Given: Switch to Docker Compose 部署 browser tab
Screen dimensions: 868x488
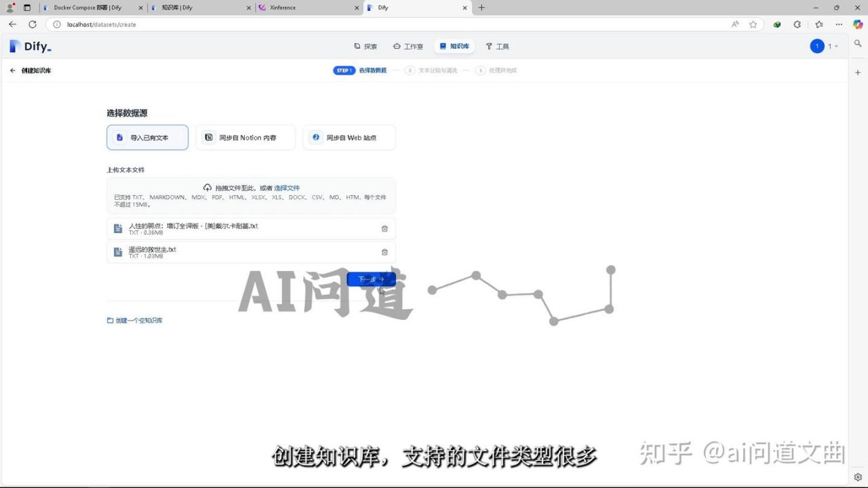Looking at the screenshot, I should (x=92, y=8).
